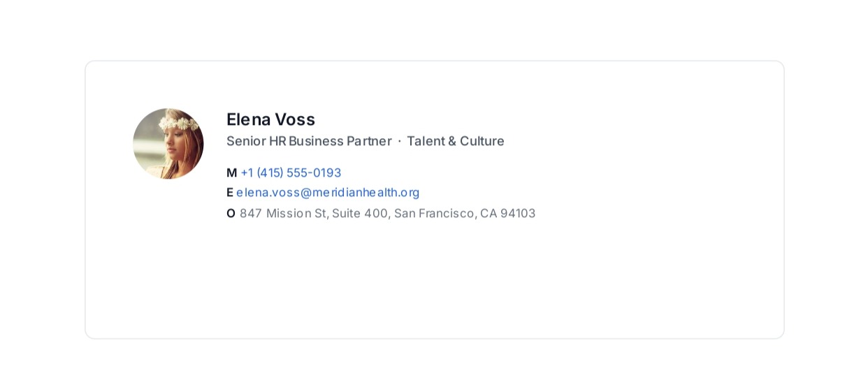
Task: Click the first name 'Elena' in the heading
Action: point(248,119)
